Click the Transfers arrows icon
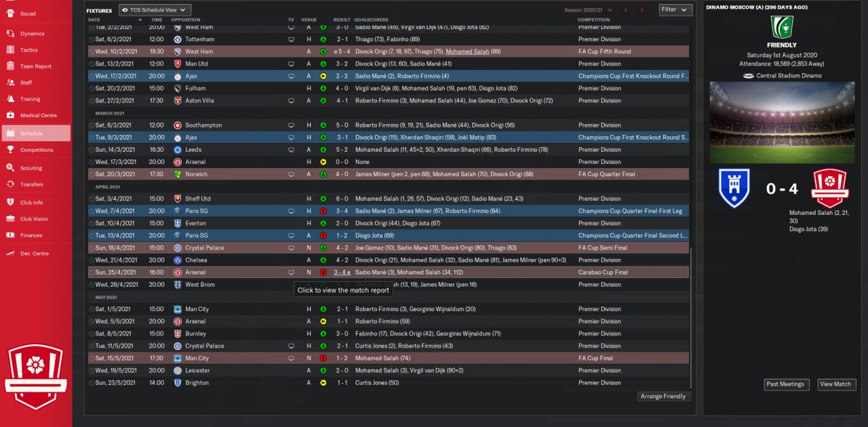 click(x=10, y=184)
